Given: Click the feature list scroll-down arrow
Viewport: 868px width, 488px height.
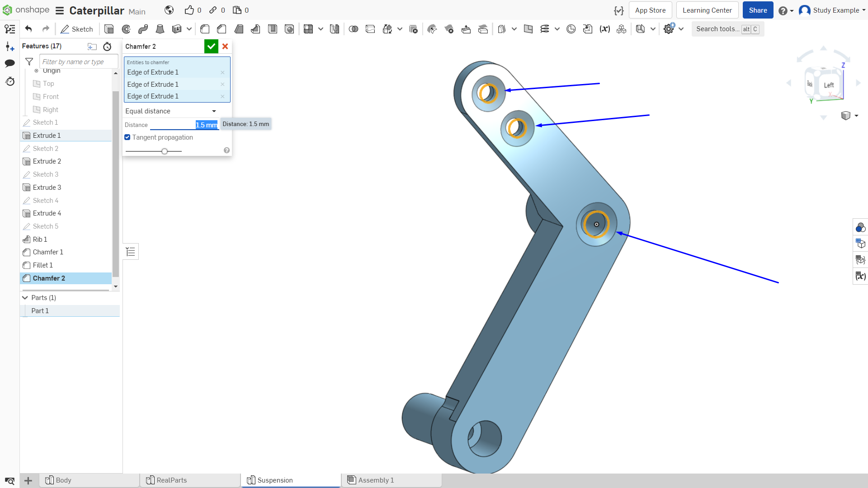Looking at the screenshot, I should (x=116, y=286).
